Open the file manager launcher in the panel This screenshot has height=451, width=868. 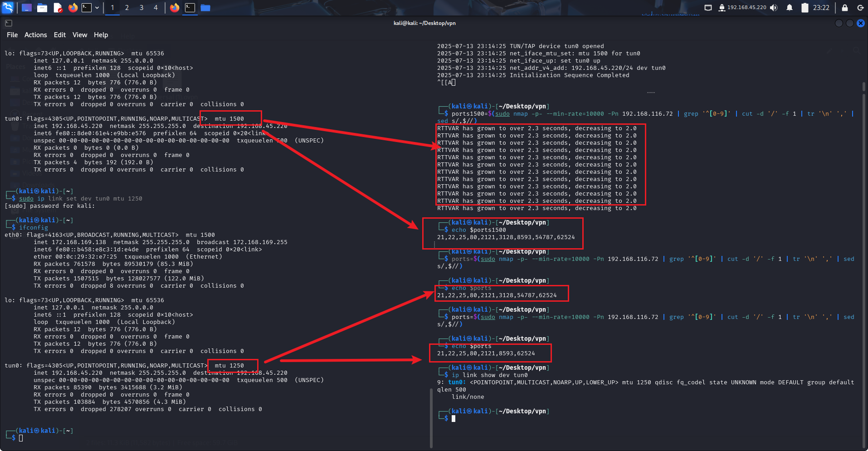tap(42, 8)
